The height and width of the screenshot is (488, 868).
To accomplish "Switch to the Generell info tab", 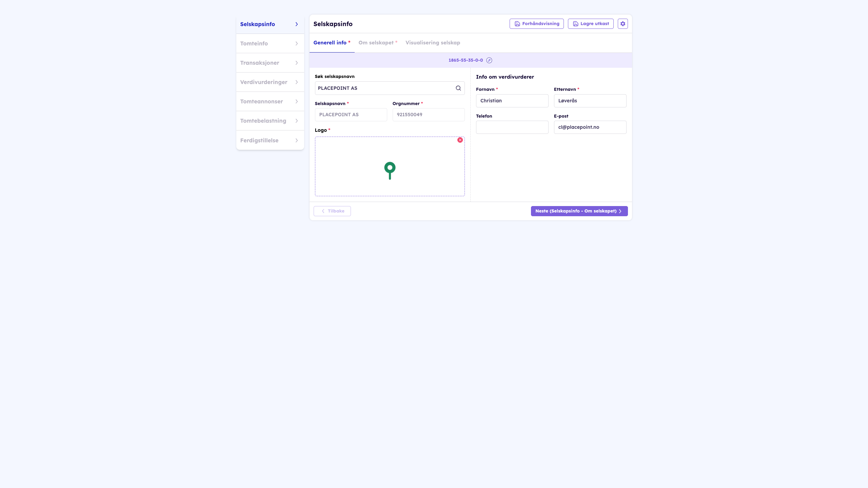I will pyautogui.click(x=332, y=43).
